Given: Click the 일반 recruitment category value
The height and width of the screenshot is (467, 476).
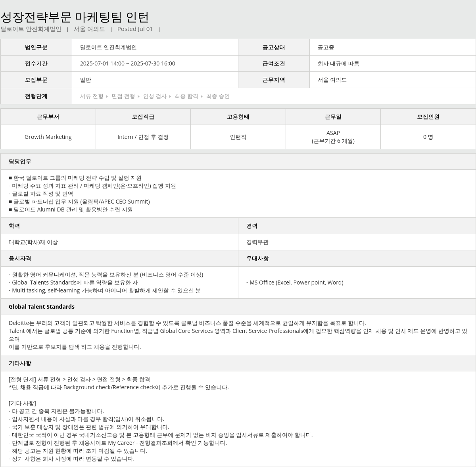Looking at the screenshot, I should point(86,80).
